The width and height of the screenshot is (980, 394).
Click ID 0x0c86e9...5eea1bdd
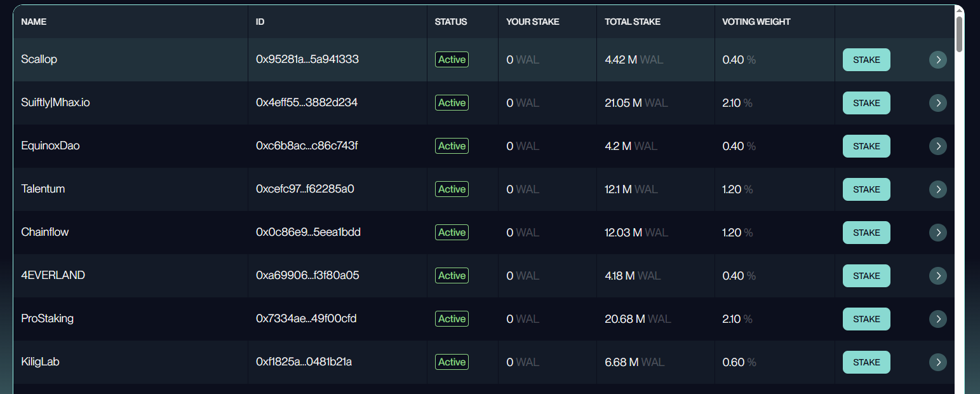[308, 232]
